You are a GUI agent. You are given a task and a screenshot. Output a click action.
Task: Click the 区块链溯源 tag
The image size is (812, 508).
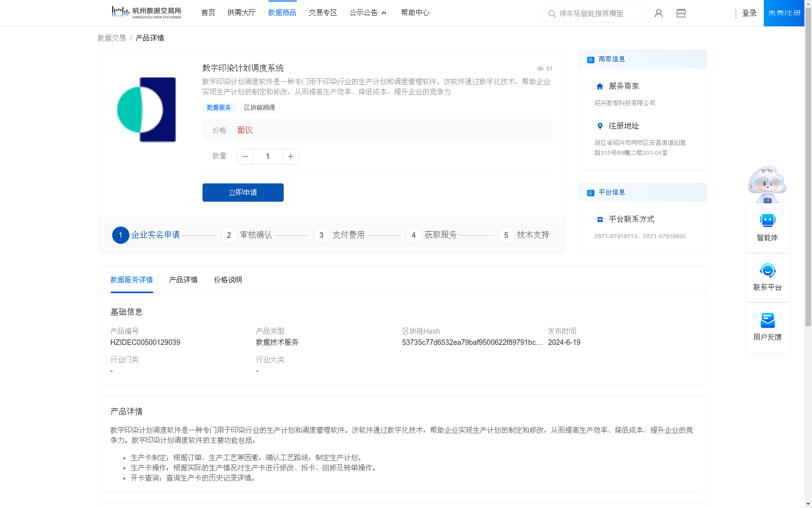(x=259, y=108)
